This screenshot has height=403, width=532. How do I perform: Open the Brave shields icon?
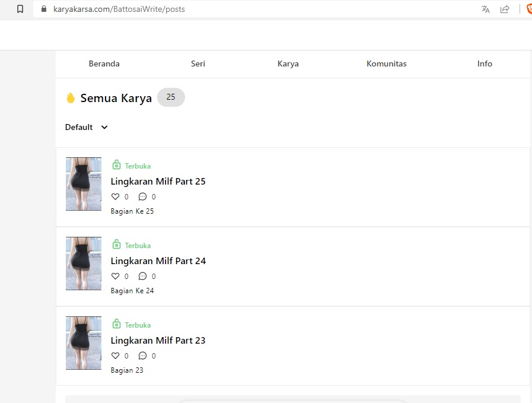(x=529, y=9)
